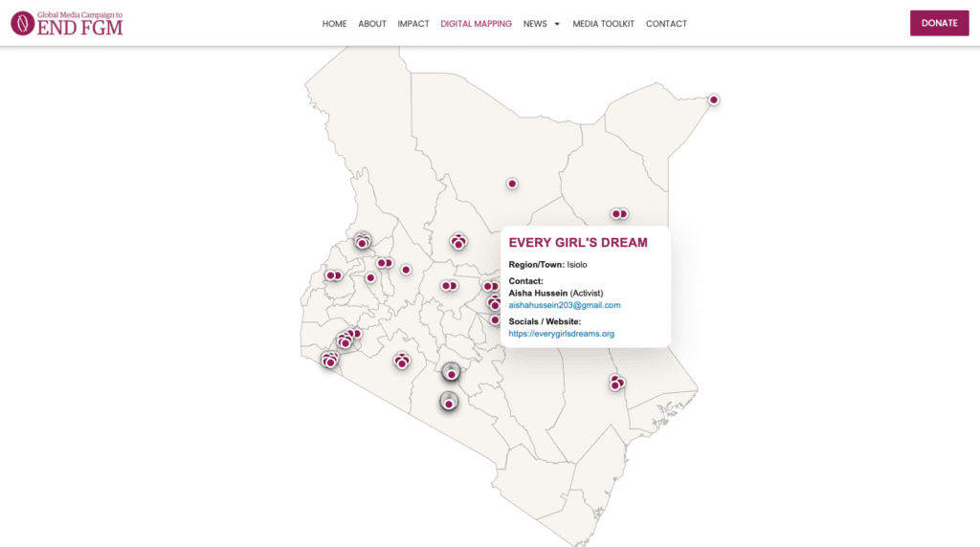Email aishahussein203@gmail.com link
This screenshot has width=980, height=547.
(x=565, y=305)
